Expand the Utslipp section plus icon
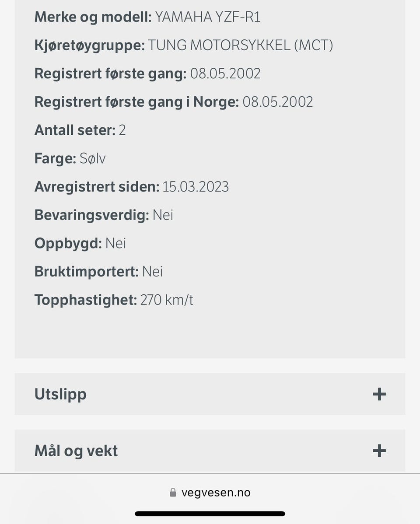The image size is (420, 524). [x=379, y=394]
